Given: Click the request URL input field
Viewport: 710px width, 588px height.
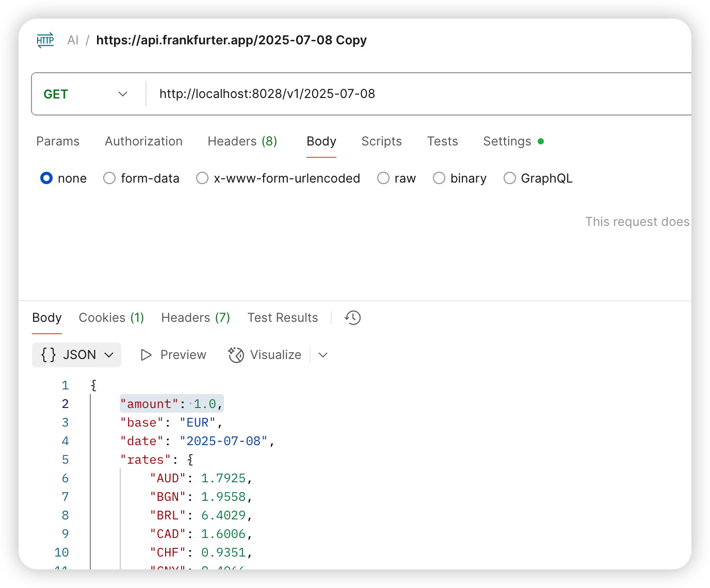Looking at the screenshot, I should click(x=413, y=94).
